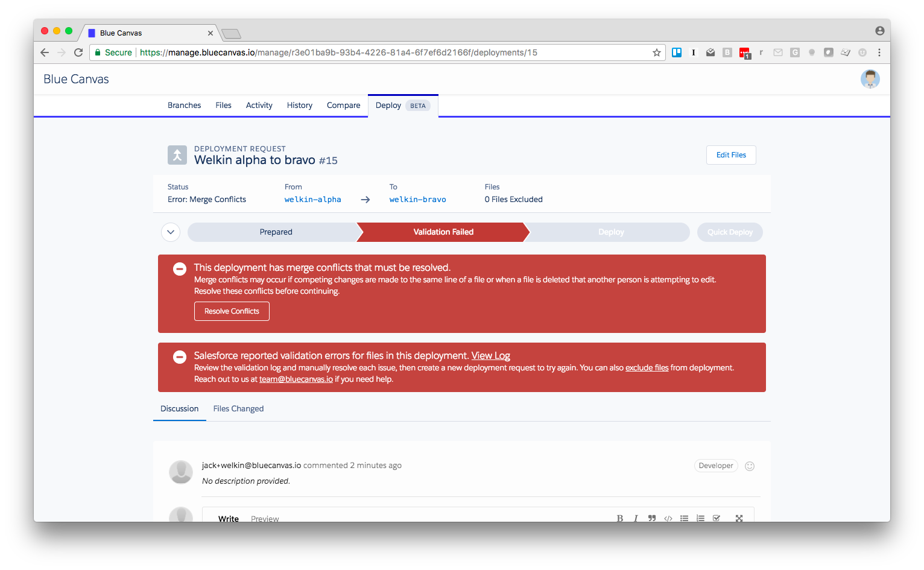Open the welkin-bravo target branch link
This screenshot has height=570, width=924.
pyautogui.click(x=418, y=200)
